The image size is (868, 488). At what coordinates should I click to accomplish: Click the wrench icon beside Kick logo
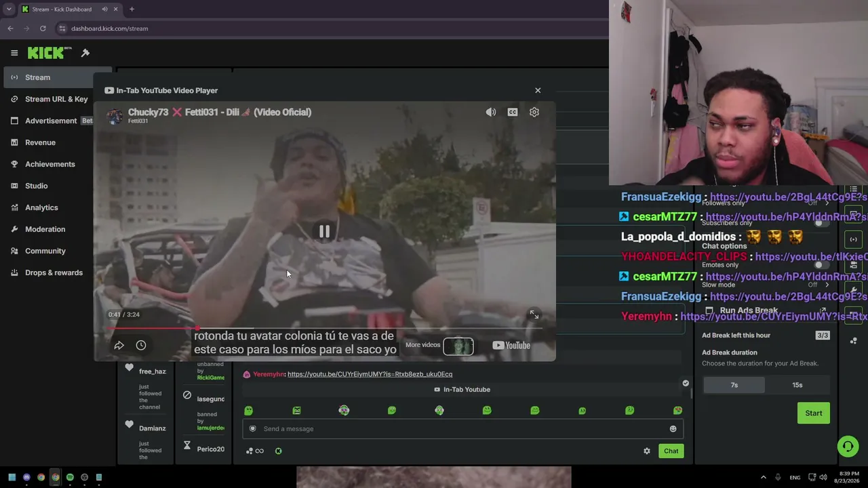85,53
